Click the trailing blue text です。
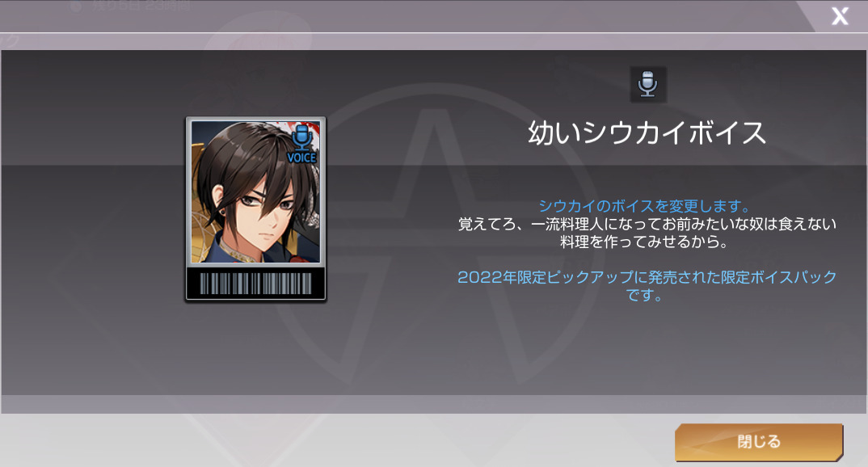 [645, 295]
